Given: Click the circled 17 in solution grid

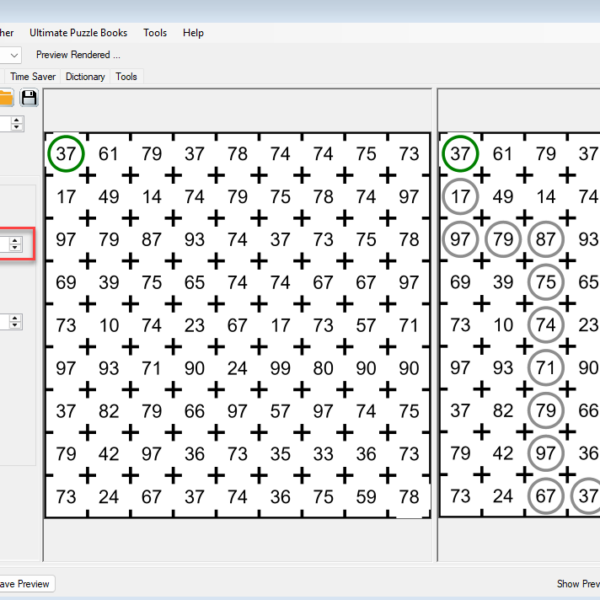Looking at the screenshot, I should [x=460, y=197].
